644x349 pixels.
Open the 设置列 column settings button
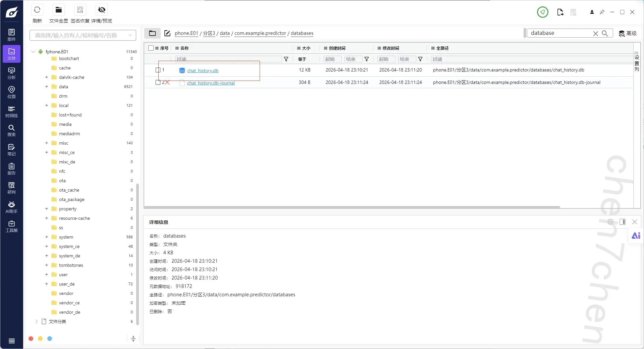pyautogui.click(x=637, y=61)
